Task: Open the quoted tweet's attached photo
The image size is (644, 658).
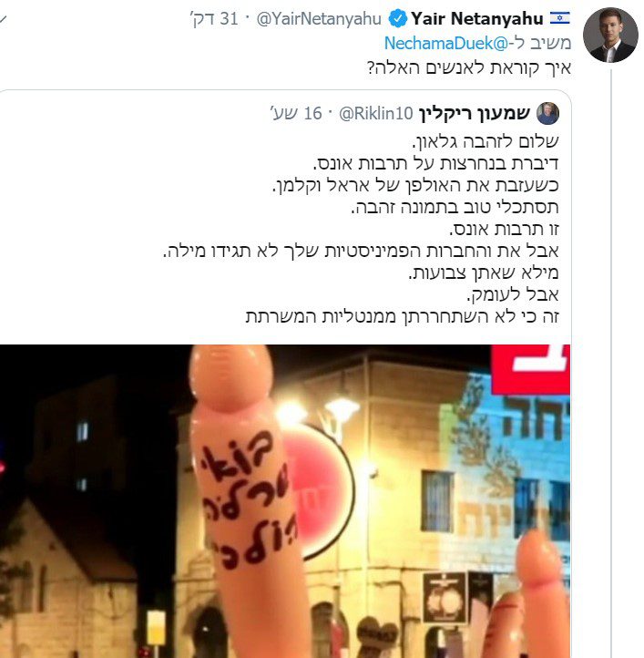Action: click(285, 501)
